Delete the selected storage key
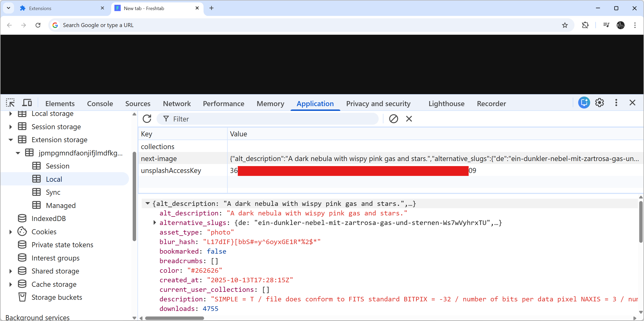The width and height of the screenshot is (644, 321). point(409,119)
